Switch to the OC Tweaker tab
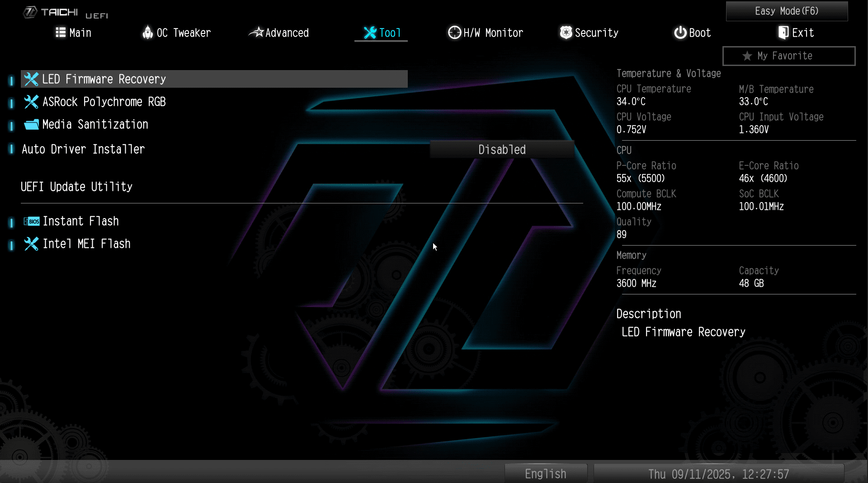 coord(176,33)
